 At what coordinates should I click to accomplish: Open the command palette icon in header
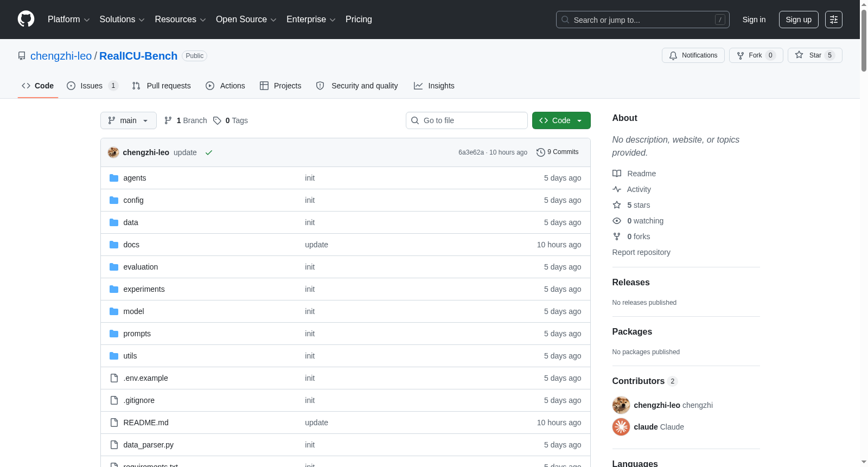click(x=834, y=20)
